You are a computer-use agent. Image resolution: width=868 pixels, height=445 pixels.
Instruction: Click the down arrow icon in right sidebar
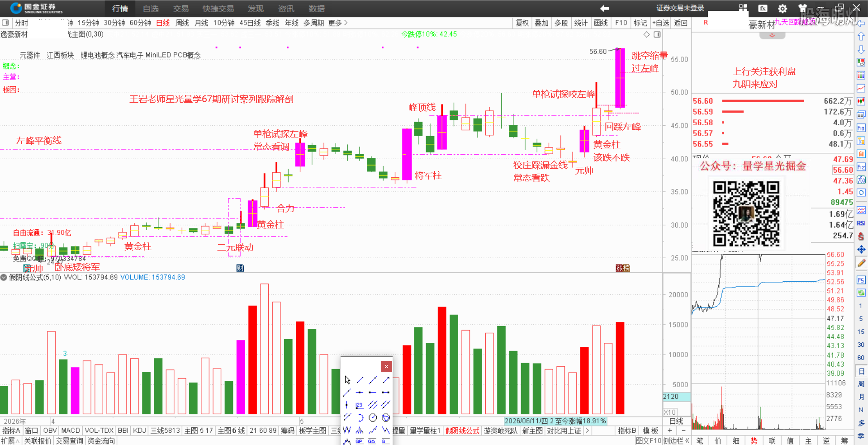pyautogui.click(x=861, y=49)
